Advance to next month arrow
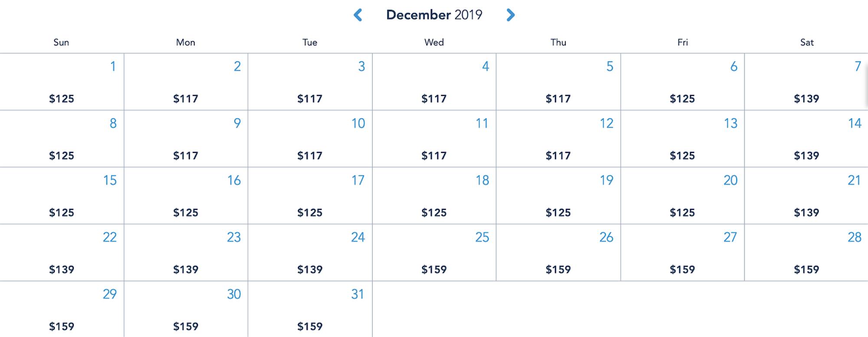 pos(510,15)
